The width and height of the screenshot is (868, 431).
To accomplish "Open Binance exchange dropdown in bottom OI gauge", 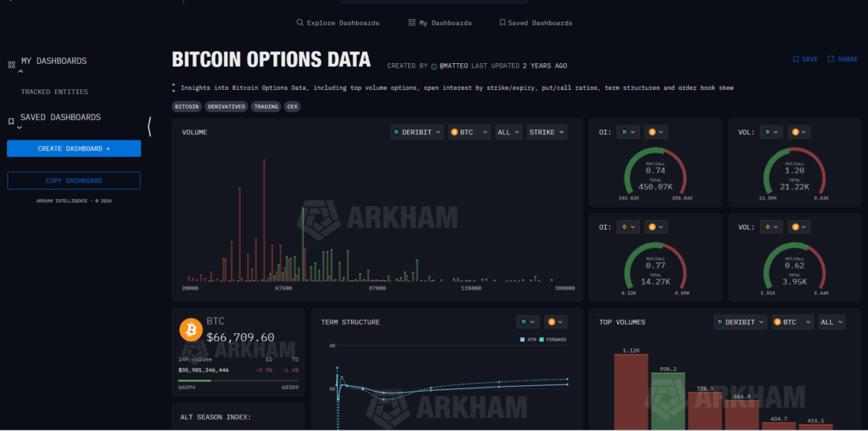I will (x=627, y=227).
